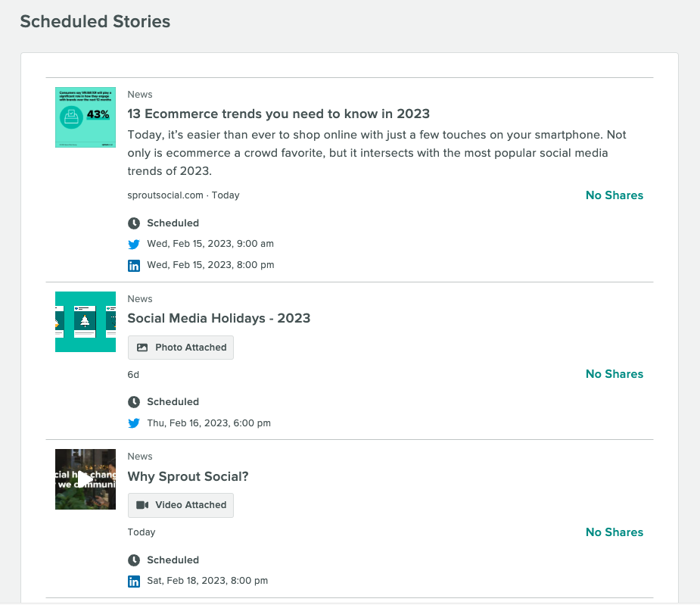Click No Shares for Ecommerce trends story
Viewport: 700px width, 605px height.
pyautogui.click(x=614, y=195)
